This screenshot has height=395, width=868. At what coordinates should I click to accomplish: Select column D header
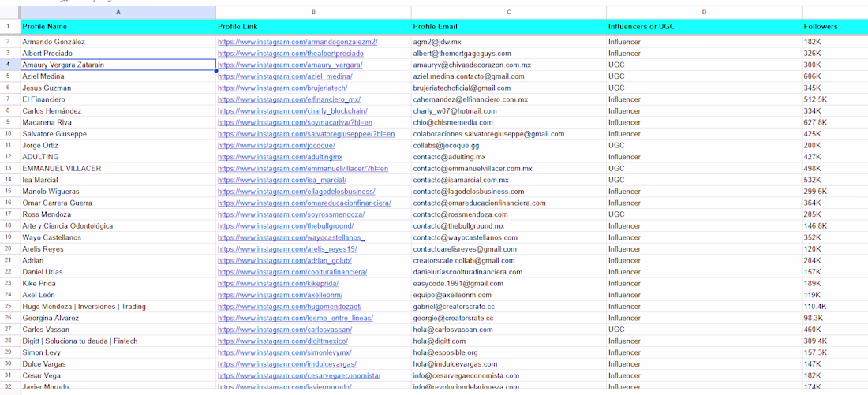tap(704, 12)
